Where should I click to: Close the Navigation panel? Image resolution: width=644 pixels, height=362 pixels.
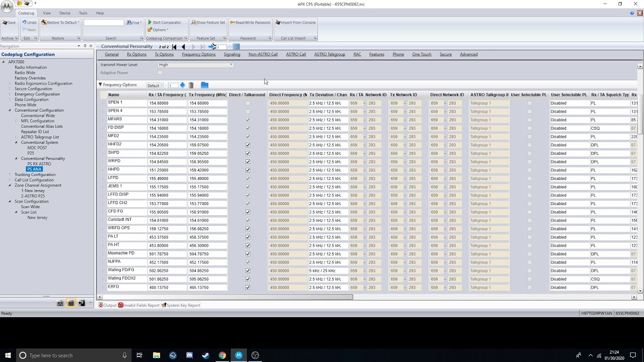91,46
